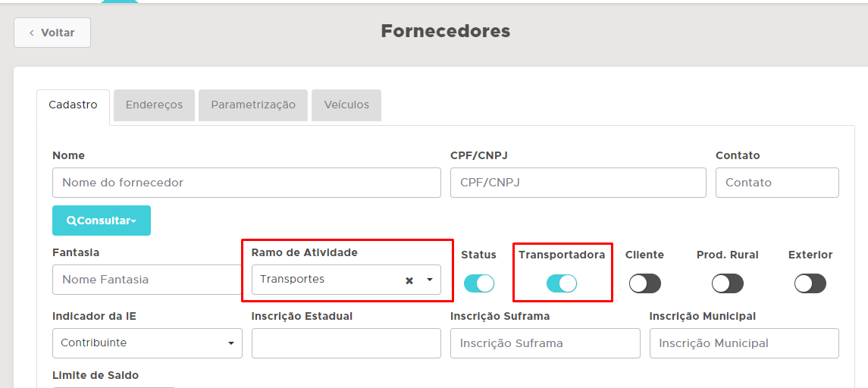Clear the Transportes selection with the x icon

[409, 280]
